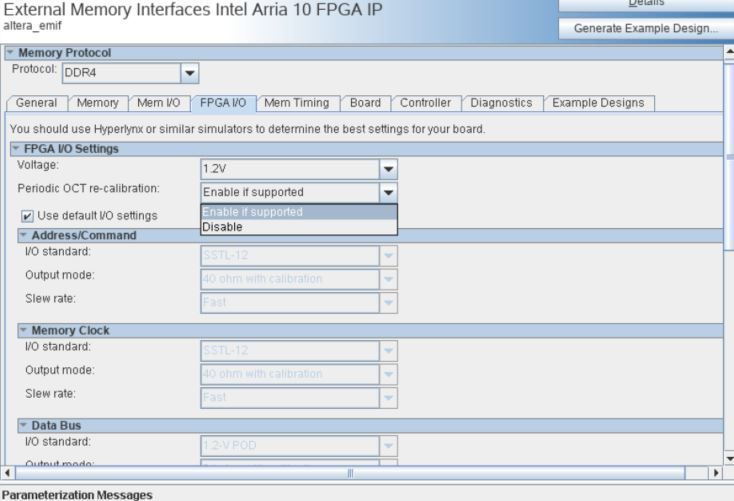
Task: Open Address/Command Output mode dropdown
Action: point(299,279)
